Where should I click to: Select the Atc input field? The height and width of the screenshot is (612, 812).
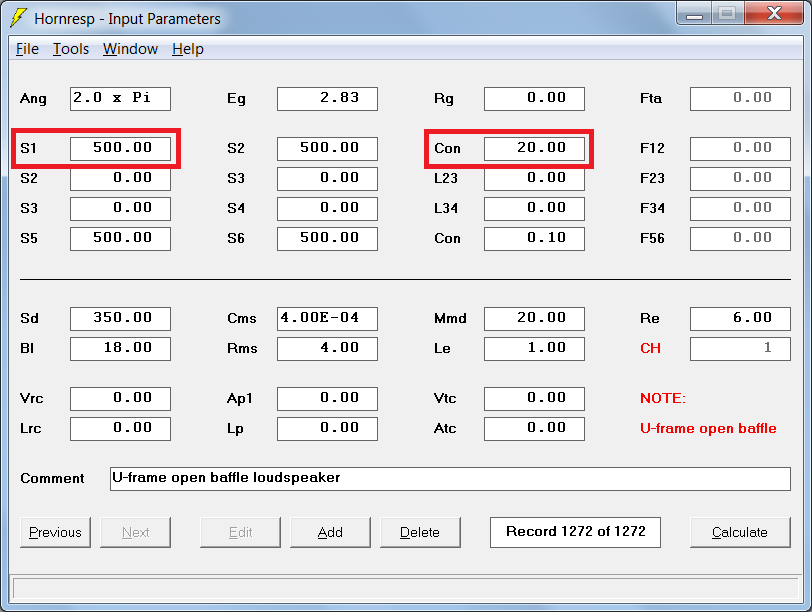pos(534,429)
